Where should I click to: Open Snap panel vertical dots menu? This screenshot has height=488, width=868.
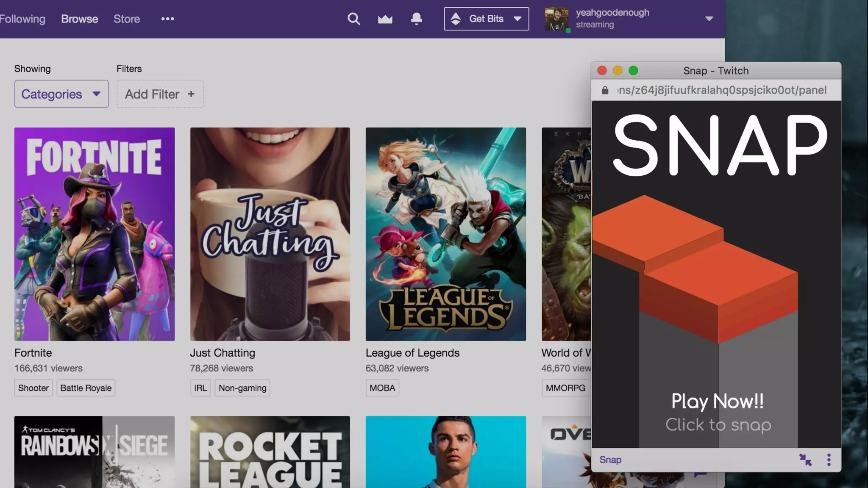point(829,460)
